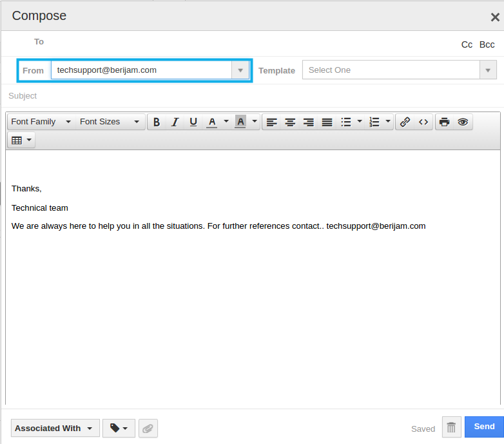This screenshot has height=444, width=504.
Task: Open the text color picker arrow
Action: (226, 121)
